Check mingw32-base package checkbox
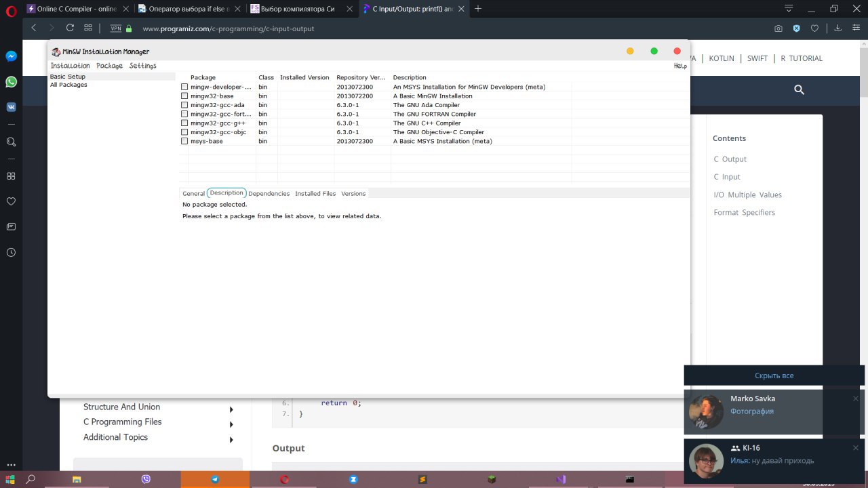This screenshot has height=488, width=868. [x=184, y=96]
